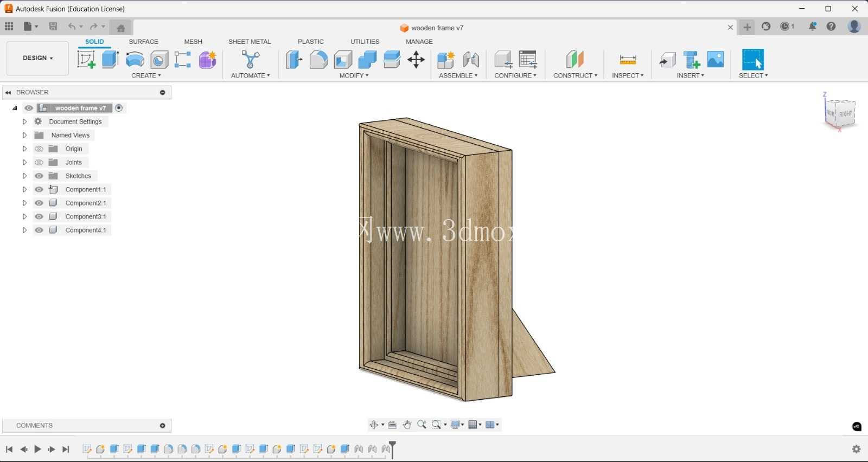The height and width of the screenshot is (462, 868).
Task: Open the CONSTRUCT menu label
Action: (575, 75)
